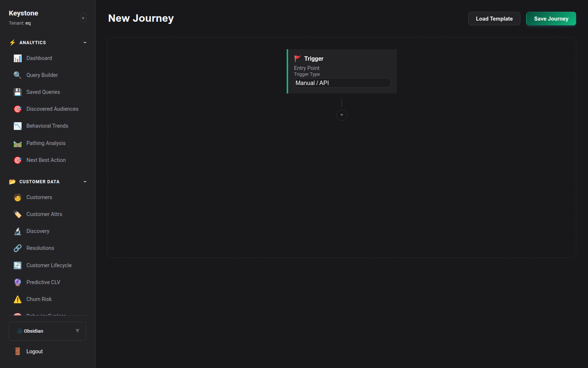
Task: Click the Pathing Analysis icon
Action: [18, 143]
